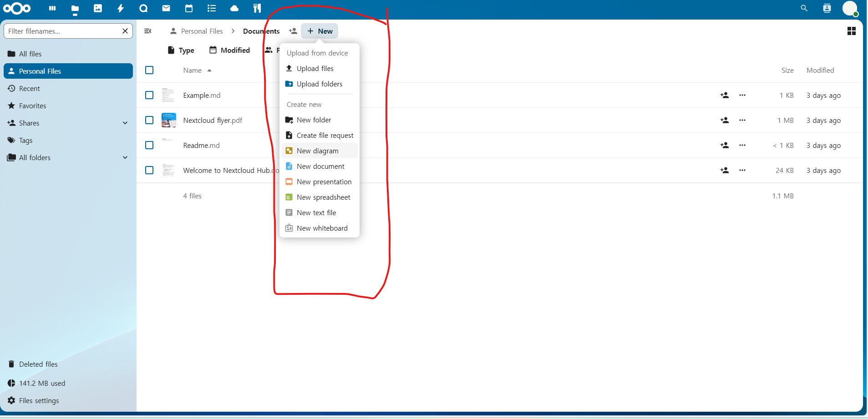
Task: Select the Example.md checkbox
Action: pos(149,95)
